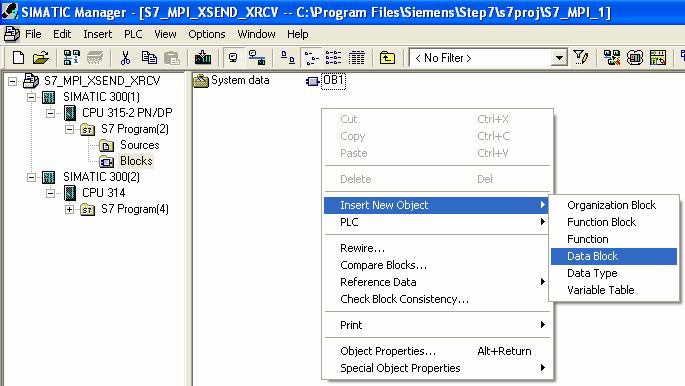
Task: Open the Edit menu
Action: point(62,34)
